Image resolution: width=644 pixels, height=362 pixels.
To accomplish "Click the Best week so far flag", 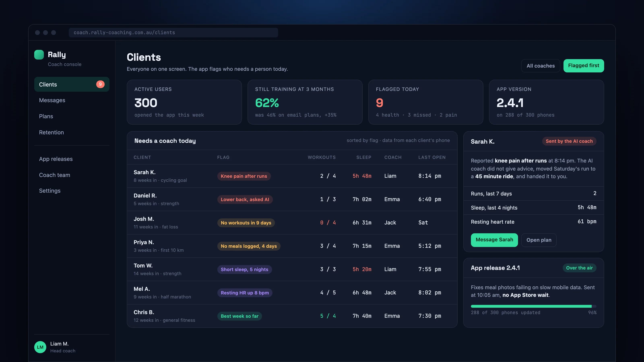I will (239, 316).
